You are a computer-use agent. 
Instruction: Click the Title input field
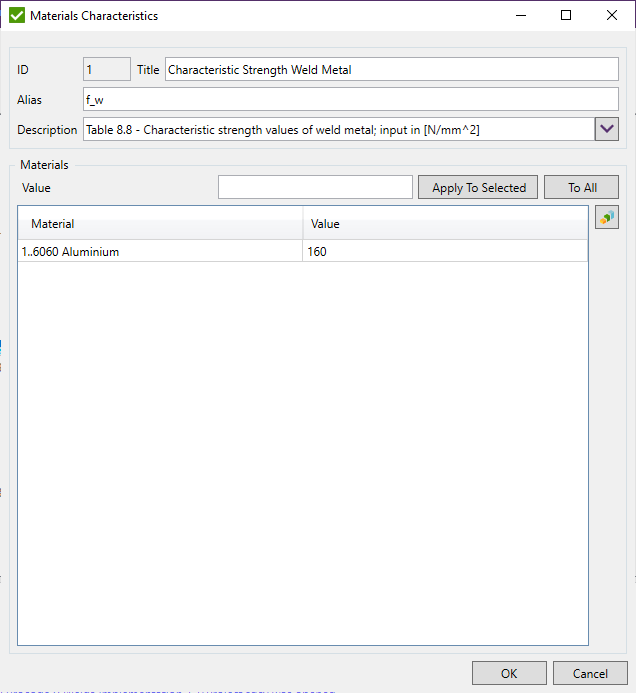391,69
